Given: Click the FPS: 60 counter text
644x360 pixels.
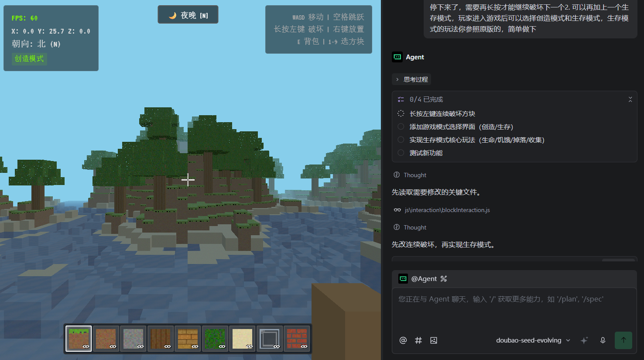Looking at the screenshot, I should [24, 18].
